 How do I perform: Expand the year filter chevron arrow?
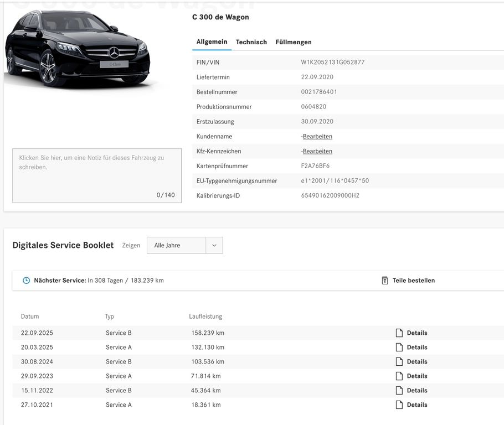[214, 246]
